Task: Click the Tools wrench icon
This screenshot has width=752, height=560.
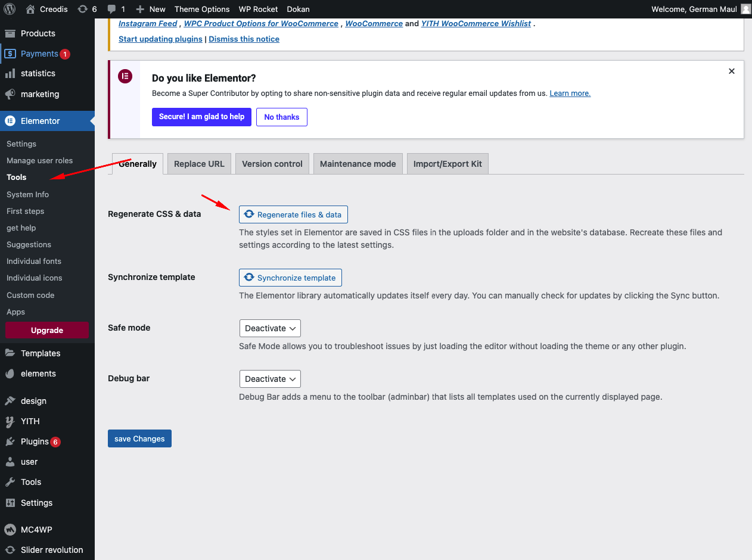Action: tap(10, 482)
